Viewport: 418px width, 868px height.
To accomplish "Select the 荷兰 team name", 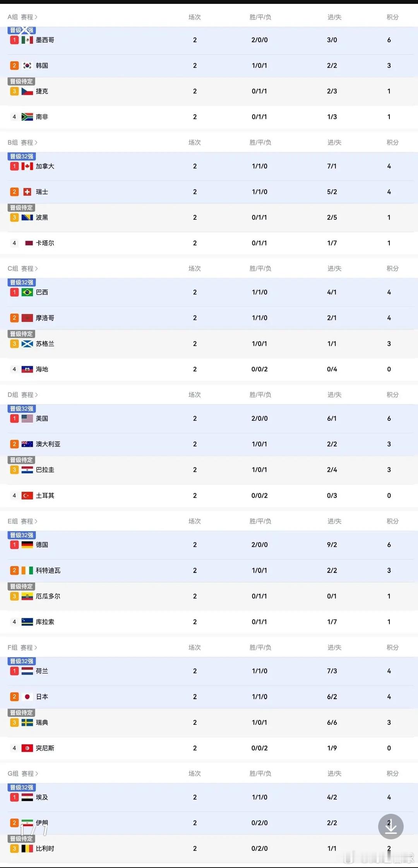I will pyautogui.click(x=42, y=671).
